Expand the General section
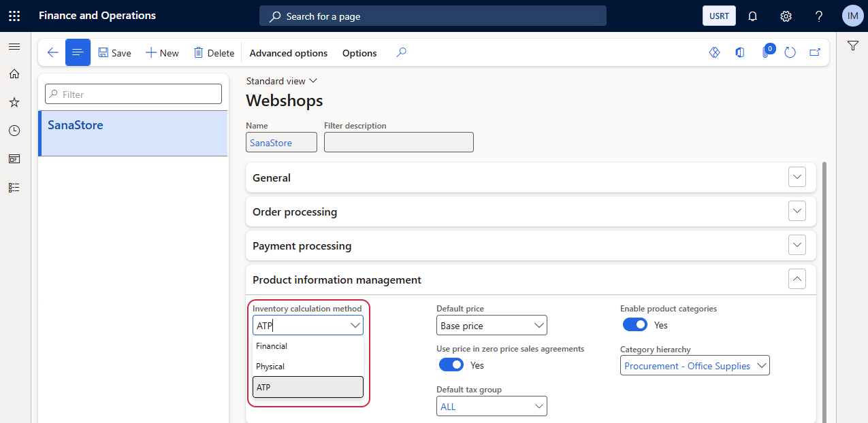Screen dimensions: 868x423 tap(797, 177)
